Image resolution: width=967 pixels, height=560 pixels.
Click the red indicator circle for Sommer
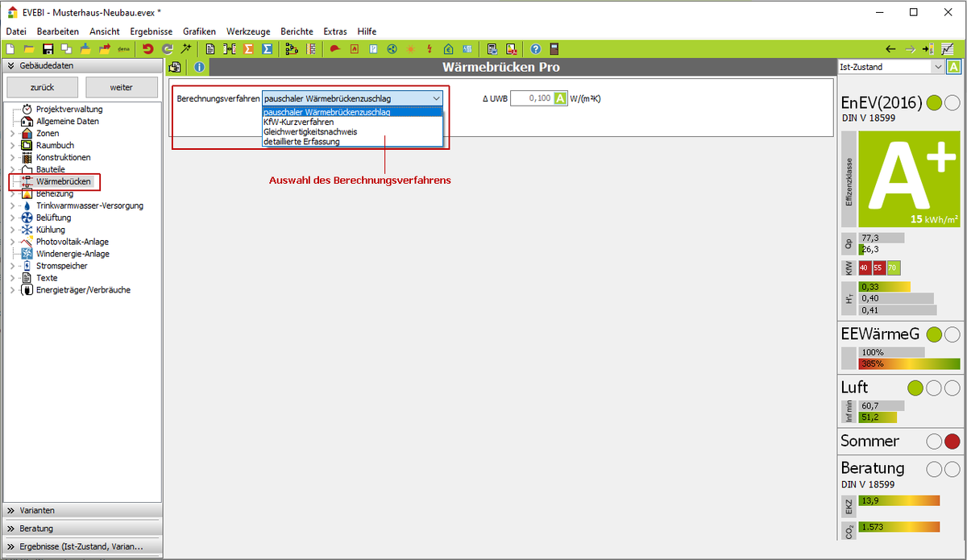[x=952, y=442]
